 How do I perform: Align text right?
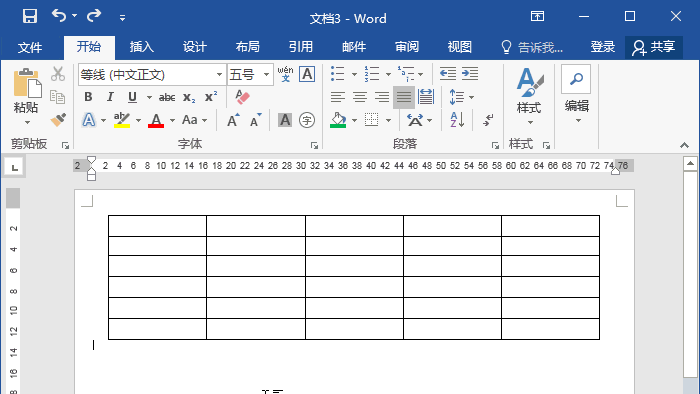point(382,97)
